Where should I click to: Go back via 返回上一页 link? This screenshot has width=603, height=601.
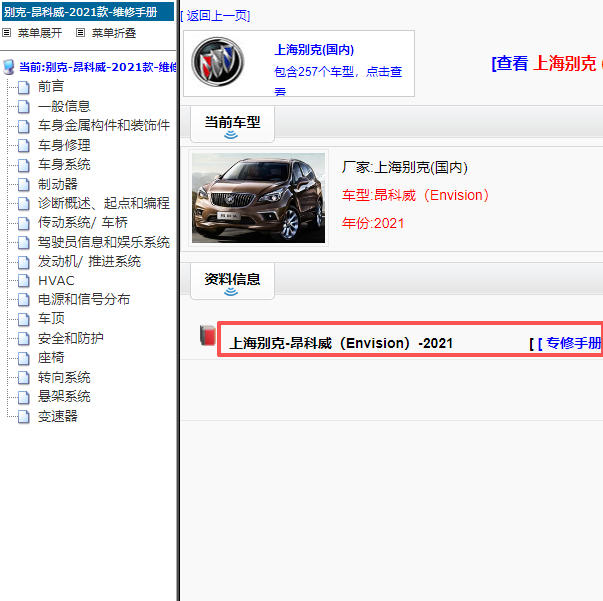pyautogui.click(x=215, y=16)
